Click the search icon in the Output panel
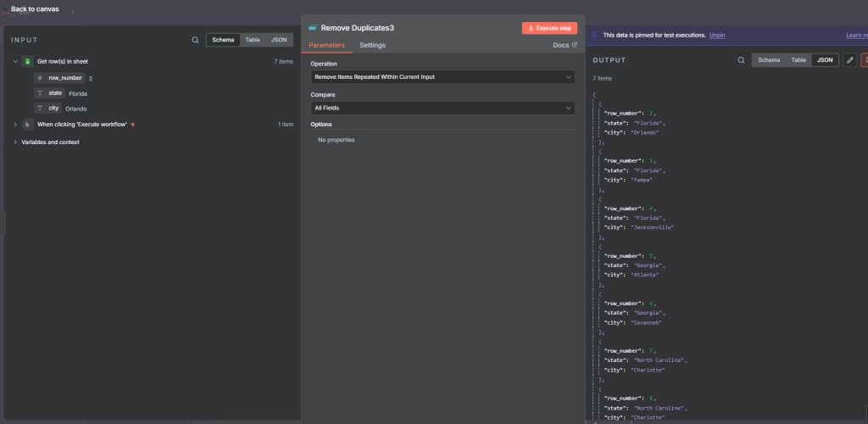Screen dimensions: 868x424 click(741, 60)
